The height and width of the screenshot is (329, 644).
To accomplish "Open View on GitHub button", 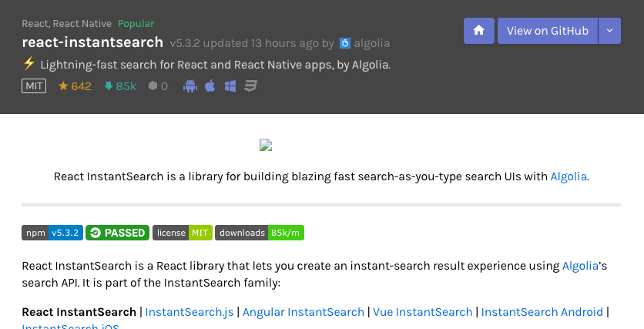I will click(x=548, y=31).
